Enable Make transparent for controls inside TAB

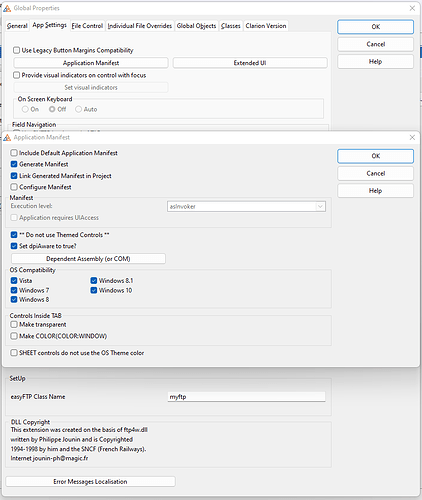14,325
